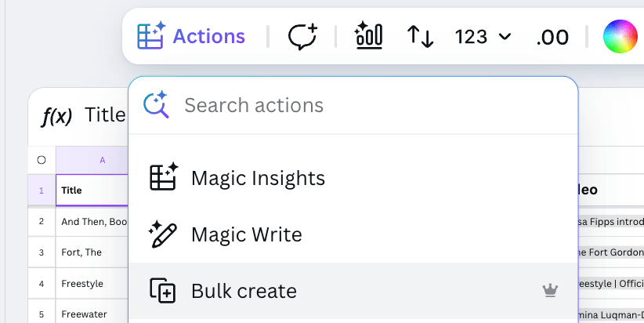Choose Bulk create from the actions menu
The height and width of the screenshot is (323, 644).
pos(244,292)
